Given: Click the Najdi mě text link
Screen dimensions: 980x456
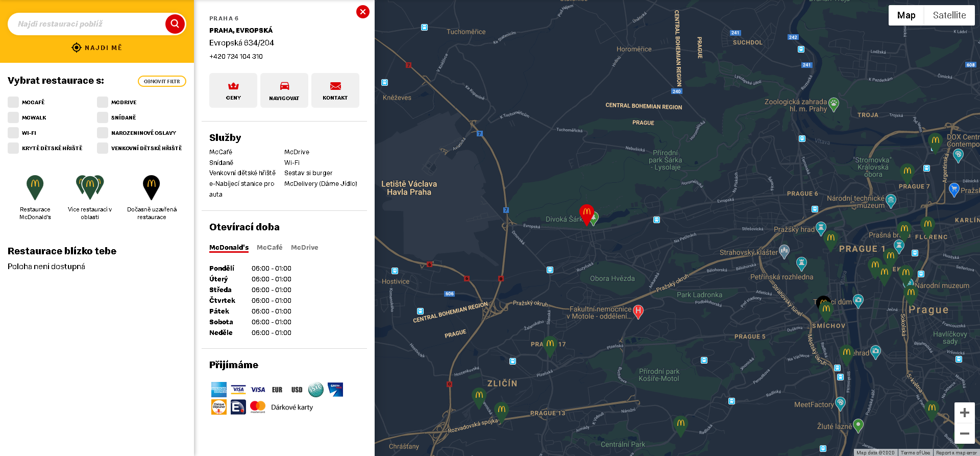Looking at the screenshot, I should (103, 47).
